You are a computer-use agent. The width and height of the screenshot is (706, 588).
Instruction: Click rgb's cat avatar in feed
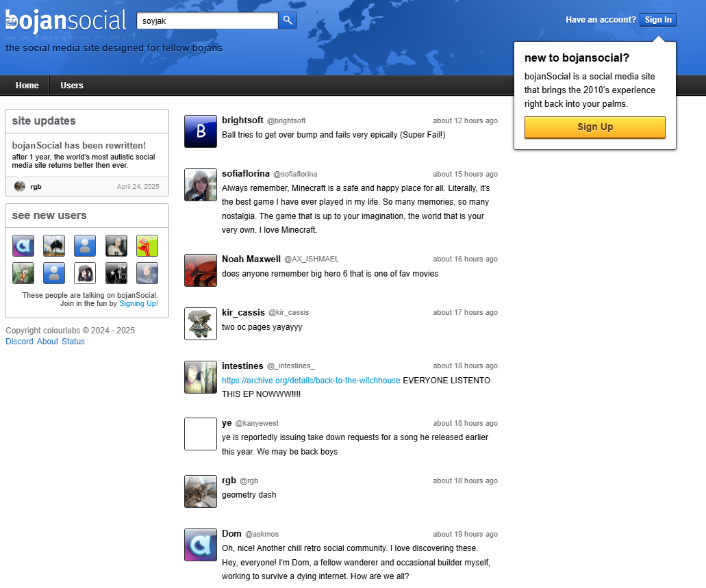tap(201, 491)
